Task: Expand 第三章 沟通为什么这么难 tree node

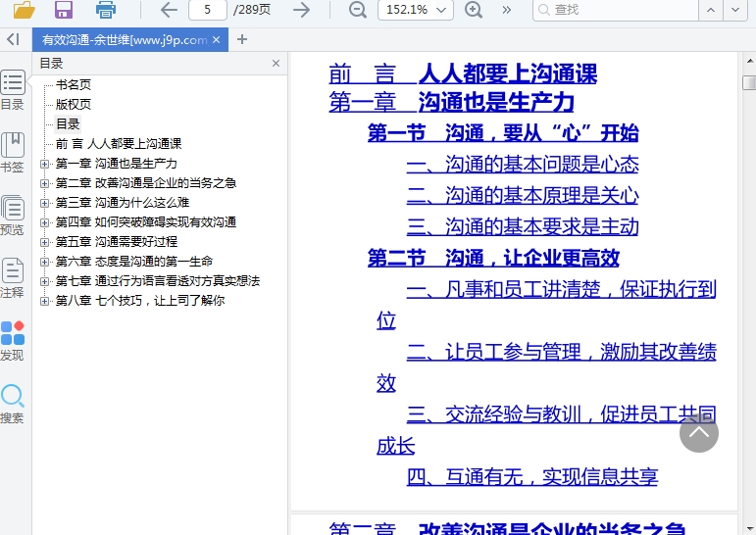Action: click(45, 203)
